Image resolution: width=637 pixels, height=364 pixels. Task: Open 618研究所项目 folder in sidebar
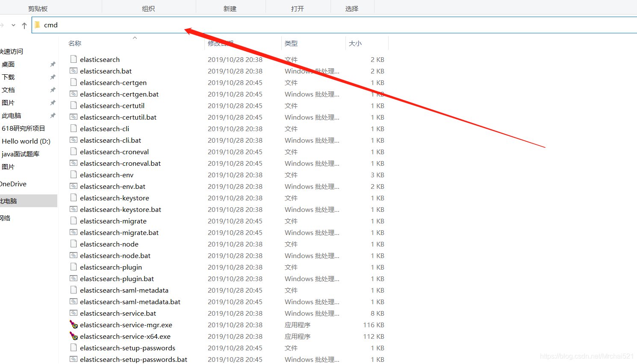[23, 128]
